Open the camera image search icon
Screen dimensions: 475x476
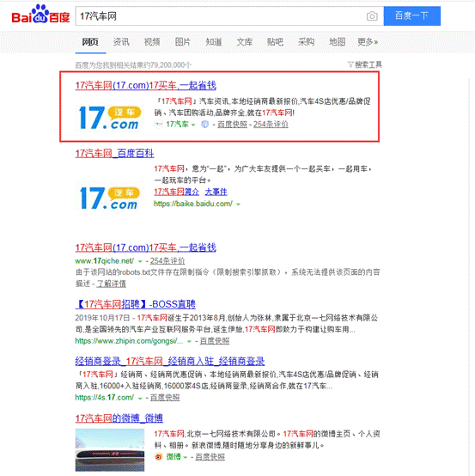pos(372,15)
